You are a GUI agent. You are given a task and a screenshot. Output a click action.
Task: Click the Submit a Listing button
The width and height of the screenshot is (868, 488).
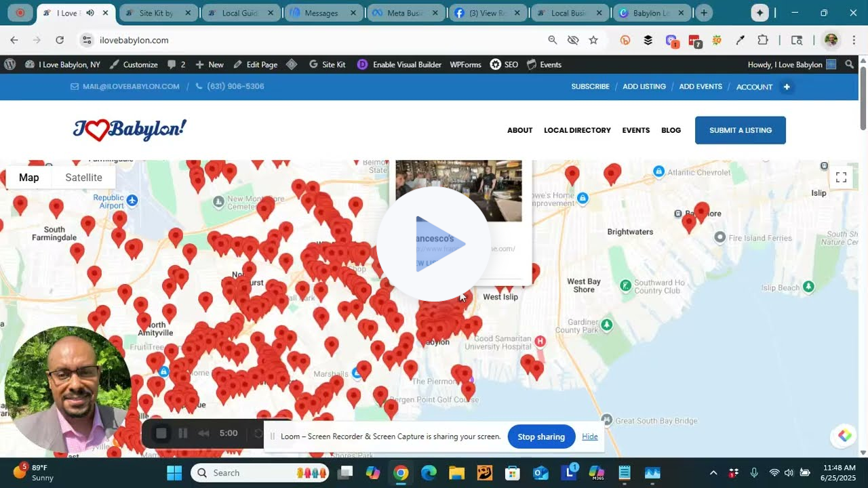[x=741, y=130]
